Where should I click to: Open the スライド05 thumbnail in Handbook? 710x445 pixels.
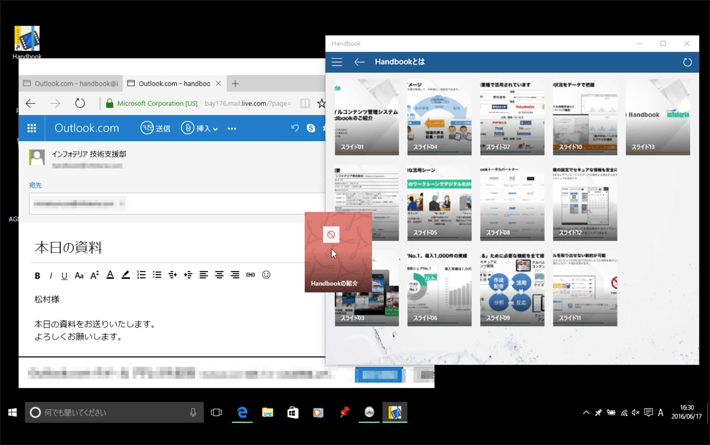pyautogui.click(x=439, y=203)
